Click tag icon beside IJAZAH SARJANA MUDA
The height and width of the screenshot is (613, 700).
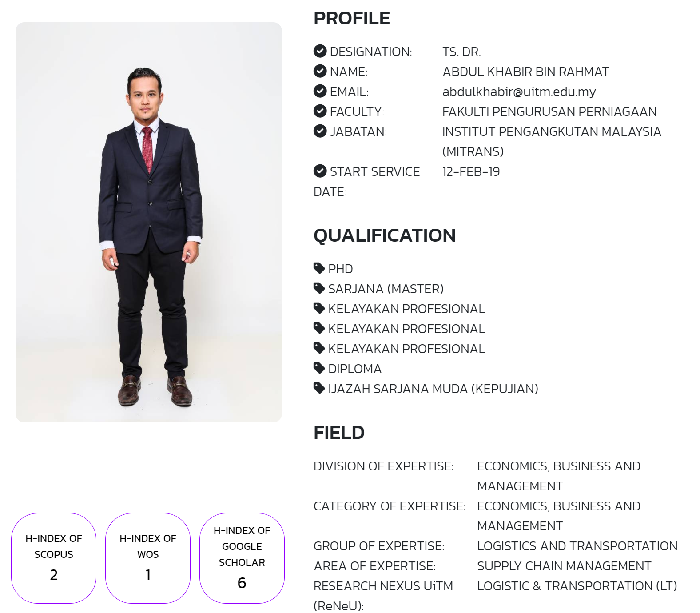[x=319, y=388]
